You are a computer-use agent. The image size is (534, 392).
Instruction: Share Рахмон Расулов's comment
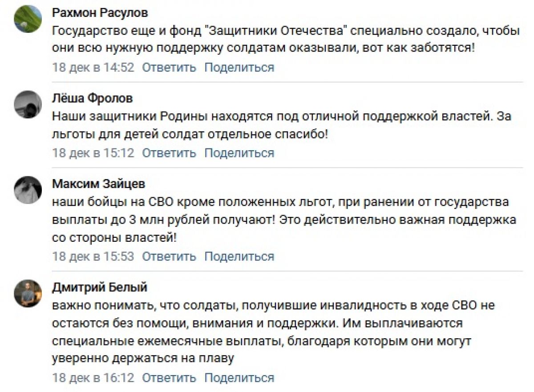[239, 68]
